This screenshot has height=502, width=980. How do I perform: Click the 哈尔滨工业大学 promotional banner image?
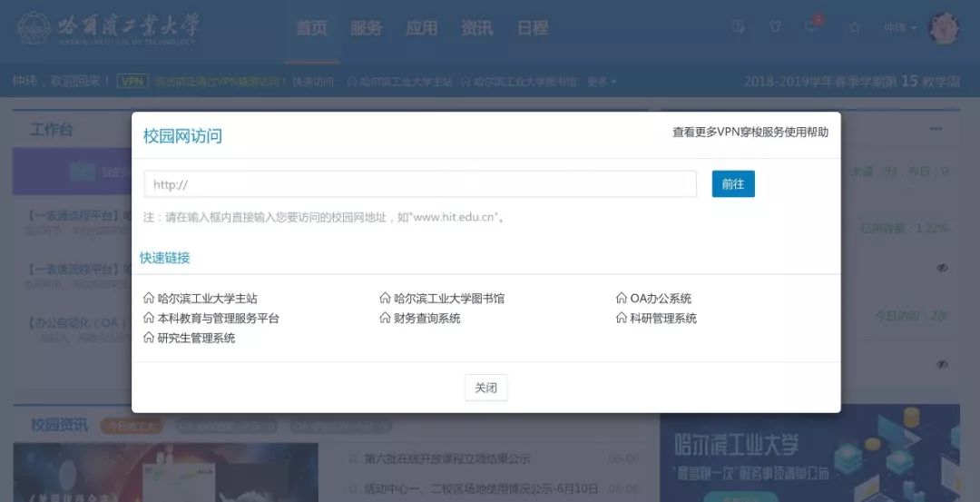click(810, 453)
